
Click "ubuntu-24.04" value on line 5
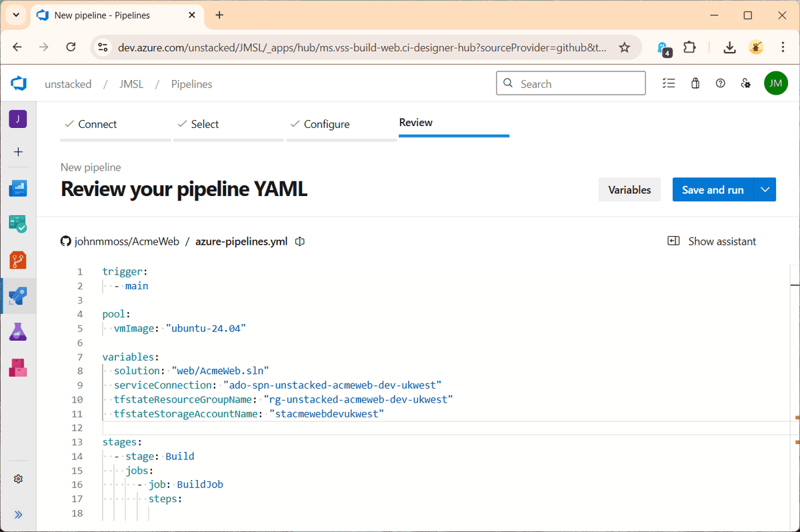pos(206,328)
